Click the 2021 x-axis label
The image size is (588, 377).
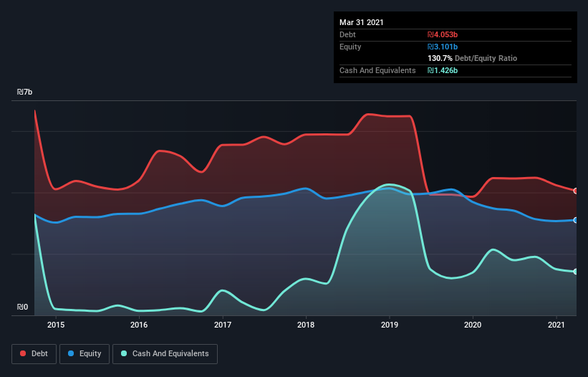pyautogui.click(x=556, y=325)
